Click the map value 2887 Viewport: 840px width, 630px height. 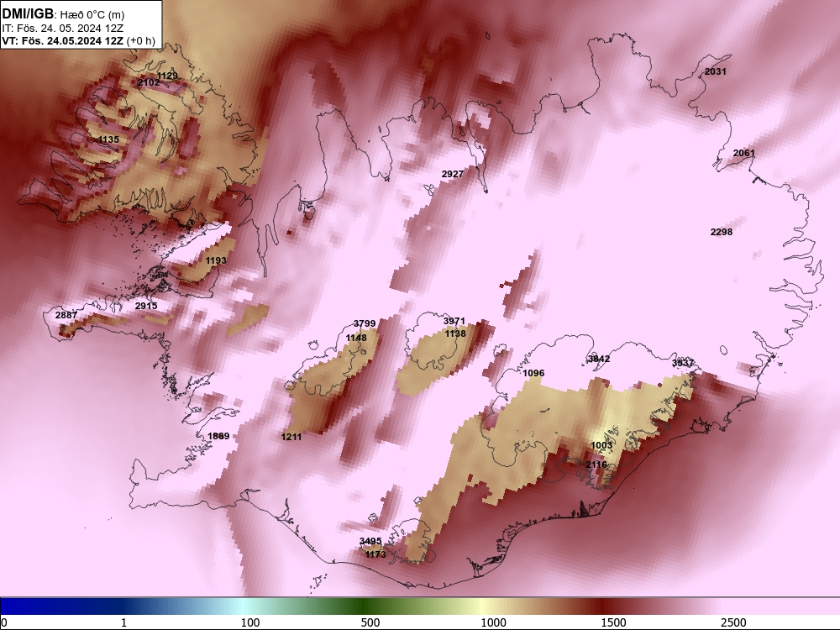click(66, 315)
